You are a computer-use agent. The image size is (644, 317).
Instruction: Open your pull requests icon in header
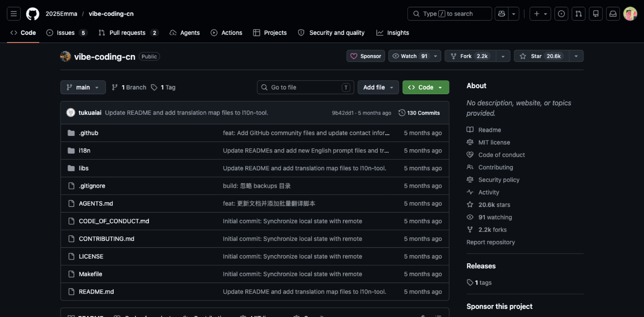pyautogui.click(x=579, y=14)
